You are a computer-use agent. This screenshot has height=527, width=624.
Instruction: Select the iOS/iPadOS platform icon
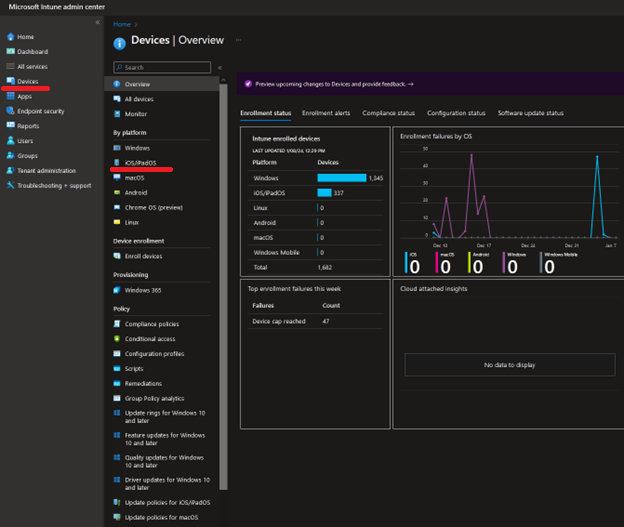(117, 162)
